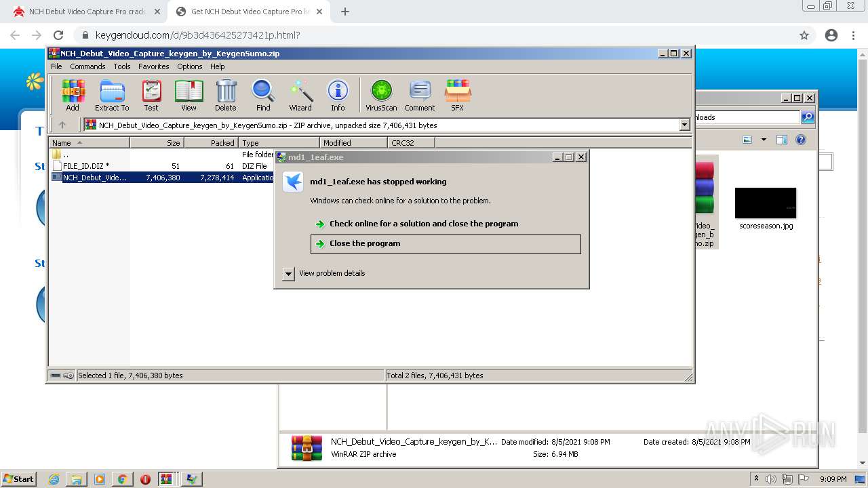The height and width of the screenshot is (488, 868).
Task: Open the WinRAR Help menu
Action: click(x=218, y=66)
